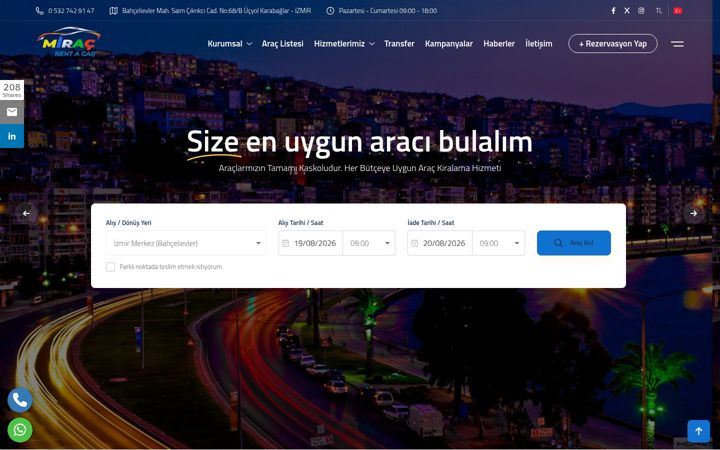Tick the 'Farklı noktada teslim etmek istiyorum' checkbox
Image resolution: width=720 pixels, height=450 pixels.
tap(110, 267)
